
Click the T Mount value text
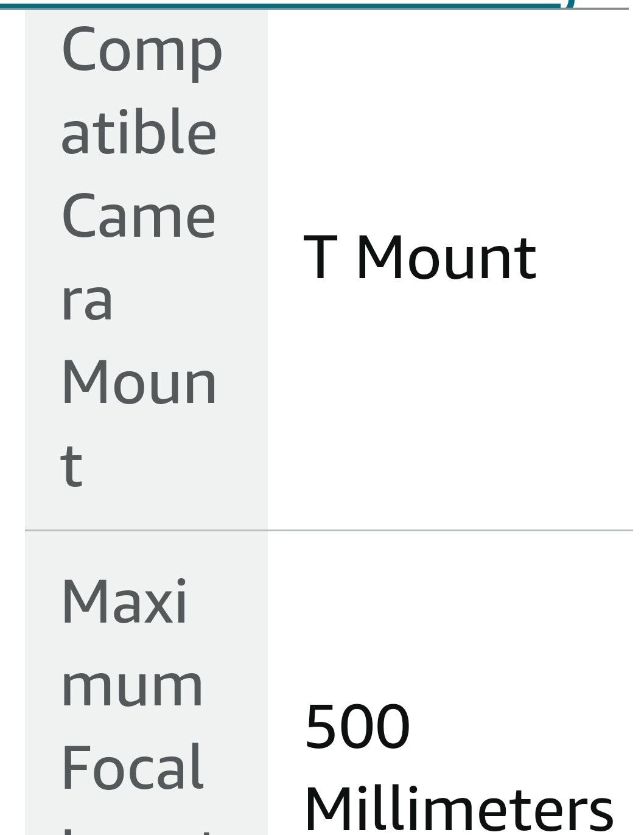(x=420, y=258)
